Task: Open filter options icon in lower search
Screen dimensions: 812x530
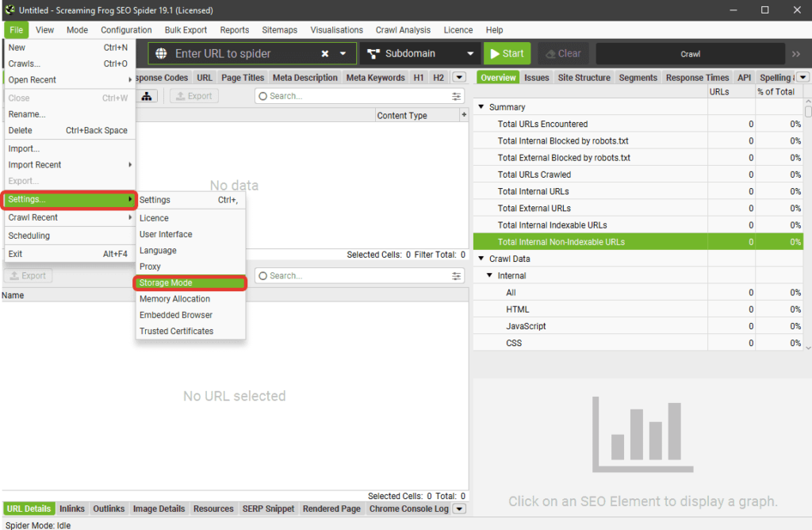Action: pos(456,275)
